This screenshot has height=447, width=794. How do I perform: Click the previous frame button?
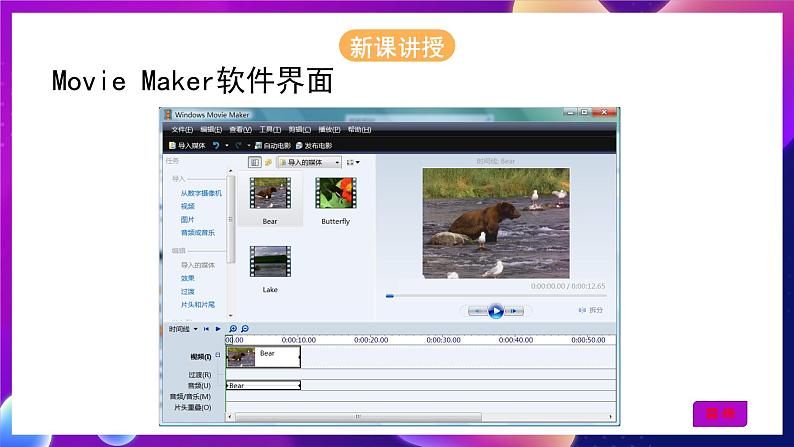pos(478,311)
